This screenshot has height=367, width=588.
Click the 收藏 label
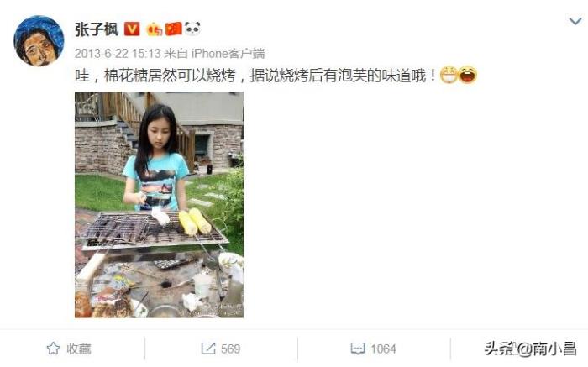point(79,349)
